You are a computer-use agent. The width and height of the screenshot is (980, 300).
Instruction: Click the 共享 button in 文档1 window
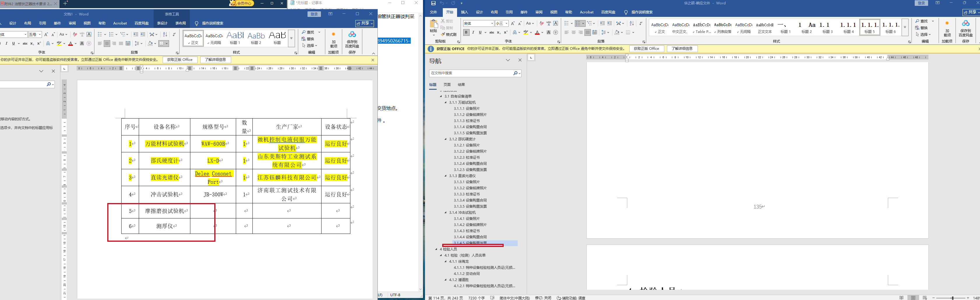[x=364, y=23]
